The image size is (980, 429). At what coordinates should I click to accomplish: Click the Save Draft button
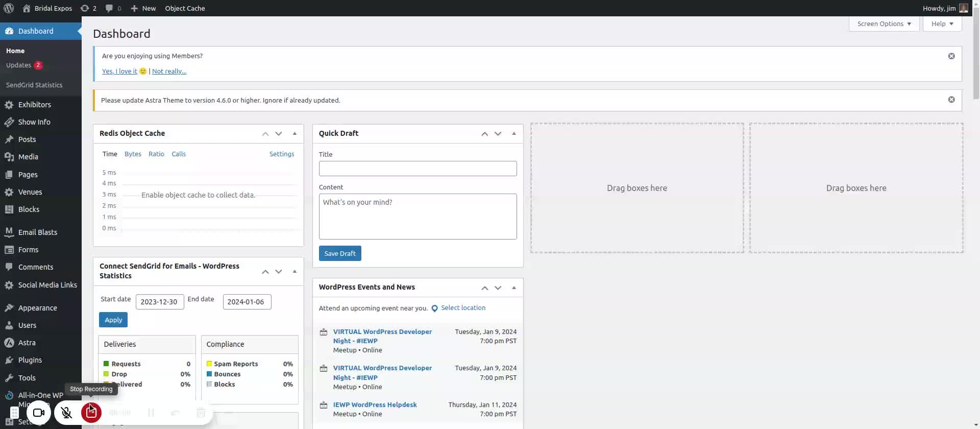[x=340, y=253]
